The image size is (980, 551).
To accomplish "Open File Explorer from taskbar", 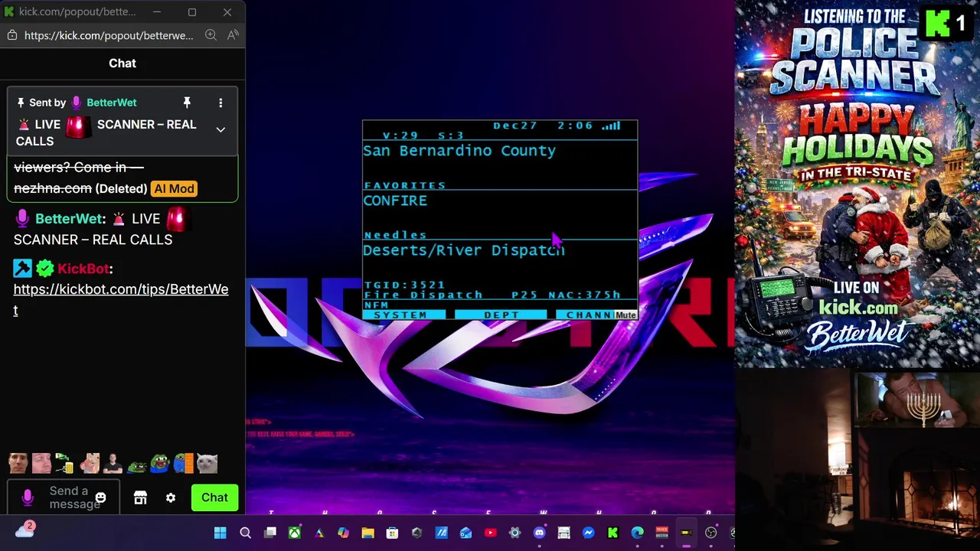I will coord(367,533).
